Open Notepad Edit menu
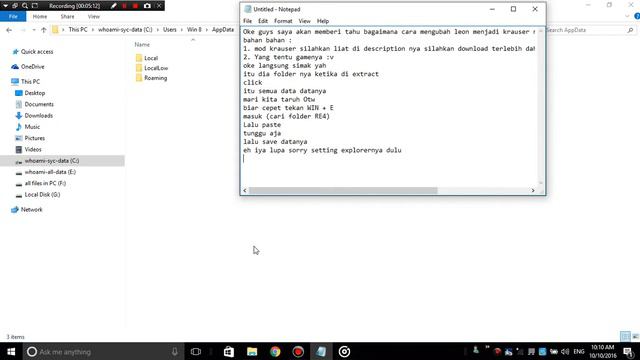Image resolution: width=640 pixels, height=360 pixels. tap(263, 21)
